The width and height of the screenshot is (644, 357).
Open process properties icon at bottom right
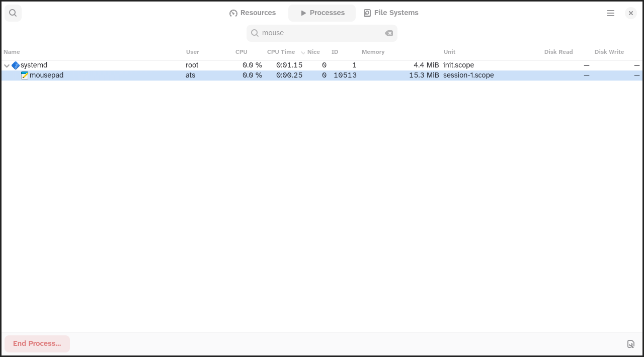[631, 344]
